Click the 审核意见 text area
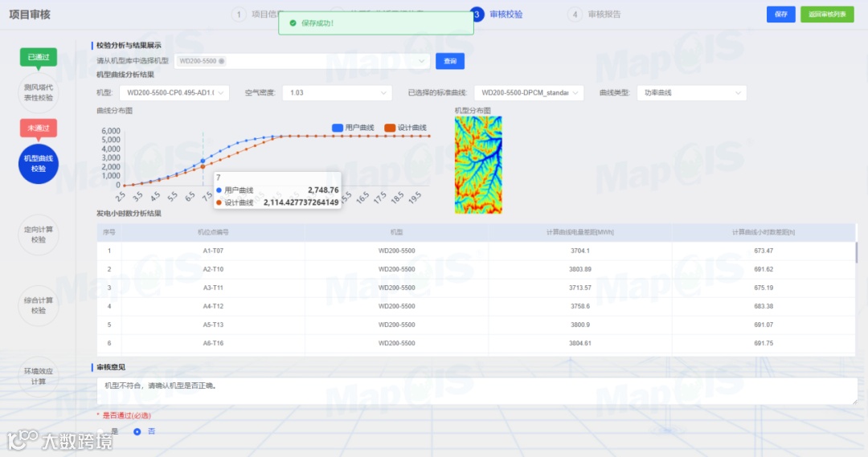Screen dimensions: 868x457 (x=477, y=390)
